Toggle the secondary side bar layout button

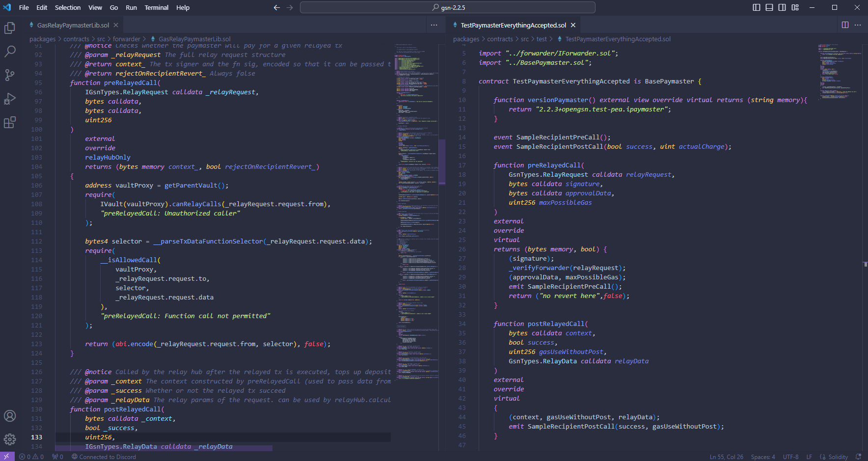[782, 7]
